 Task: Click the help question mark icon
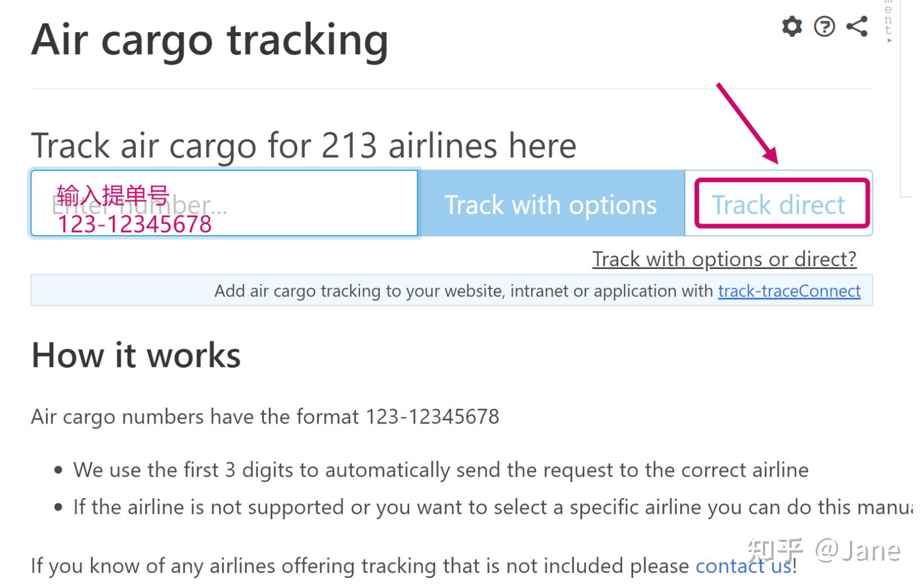pyautogui.click(x=824, y=26)
